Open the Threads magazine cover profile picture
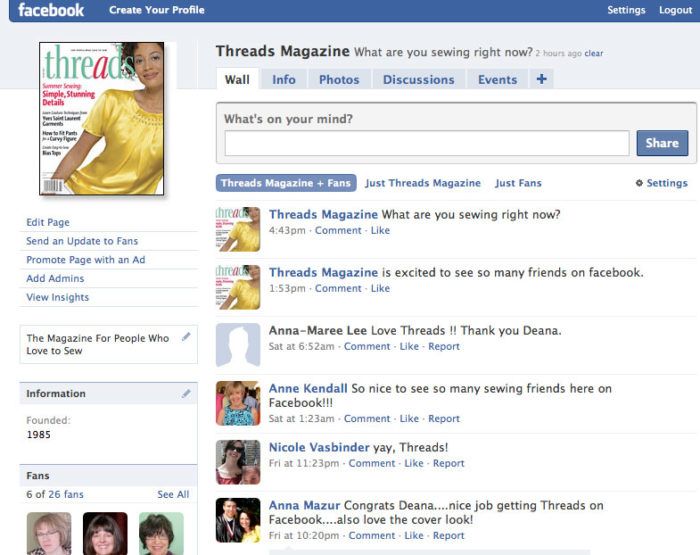Image resolution: width=700 pixels, height=555 pixels. click(102, 119)
